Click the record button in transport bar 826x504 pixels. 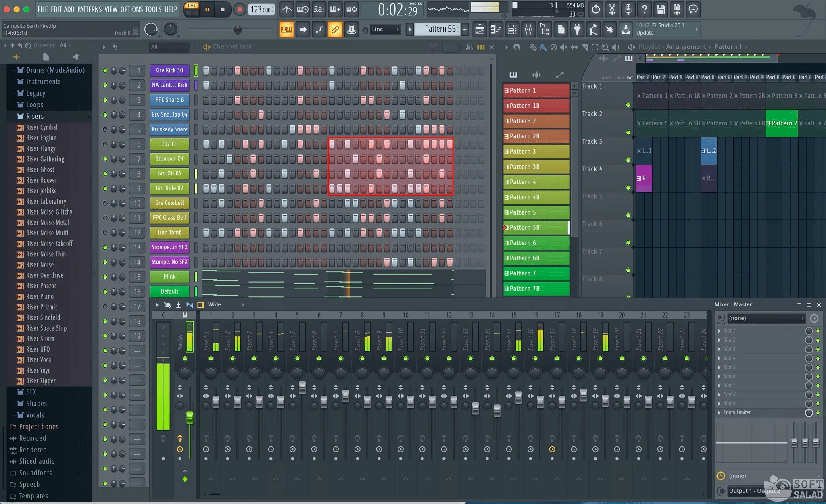pos(240,9)
